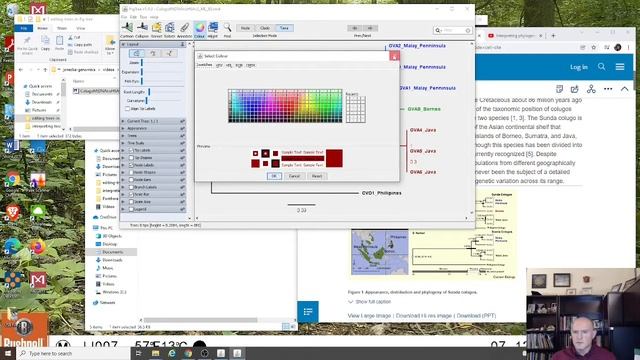Click the Paste icon in Explorer ribbon
640x360 pixels.
60,43
